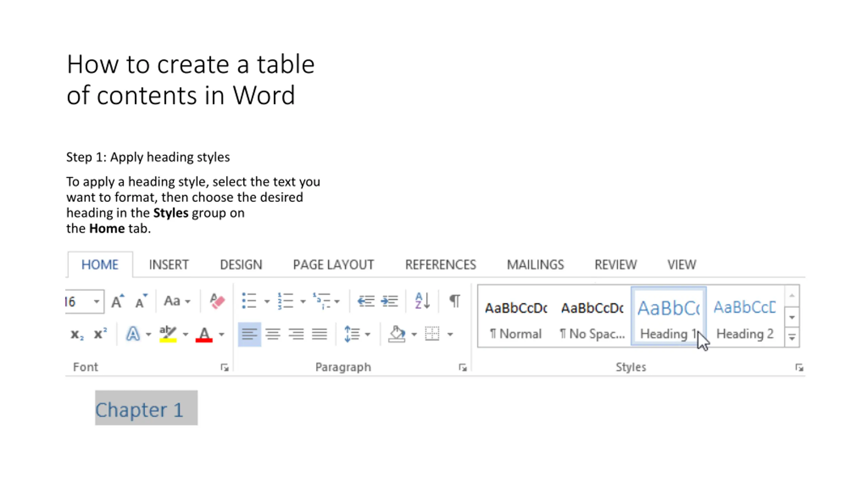Open Change Case dropdown arrow
Viewport: 868px width, 488px height.
[188, 301]
